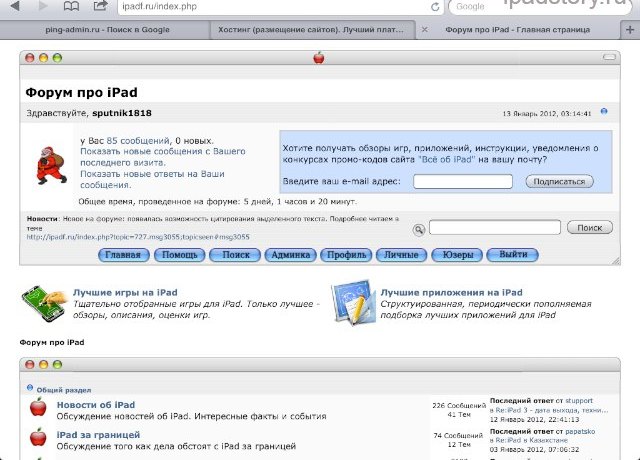Click the Santa Claus avatar

coord(51,165)
